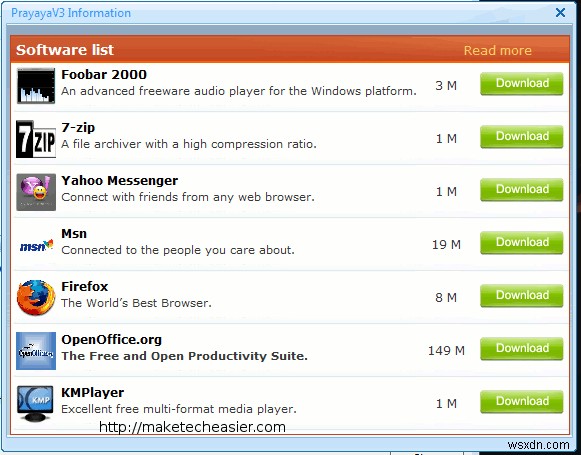Close the PrayayaV3 Information window
The image size is (581, 455).
click(560, 13)
